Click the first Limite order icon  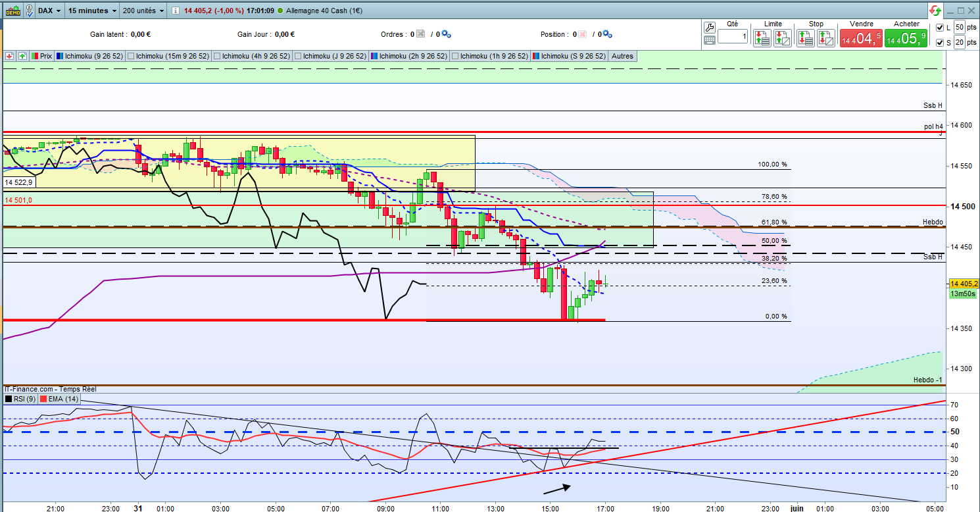[x=762, y=38]
